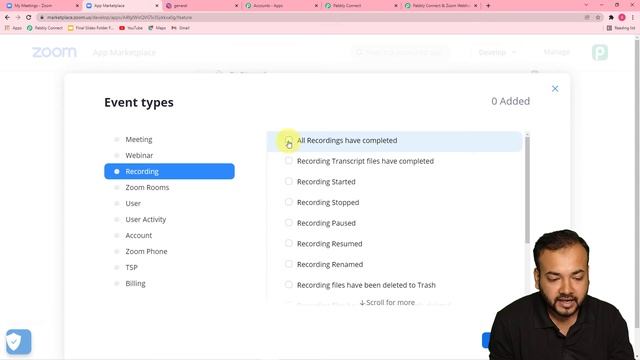Image resolution: width=640 pixels, height=360 pixels.
Task: Go back in browser history
Action: click(x=7, y=18)
